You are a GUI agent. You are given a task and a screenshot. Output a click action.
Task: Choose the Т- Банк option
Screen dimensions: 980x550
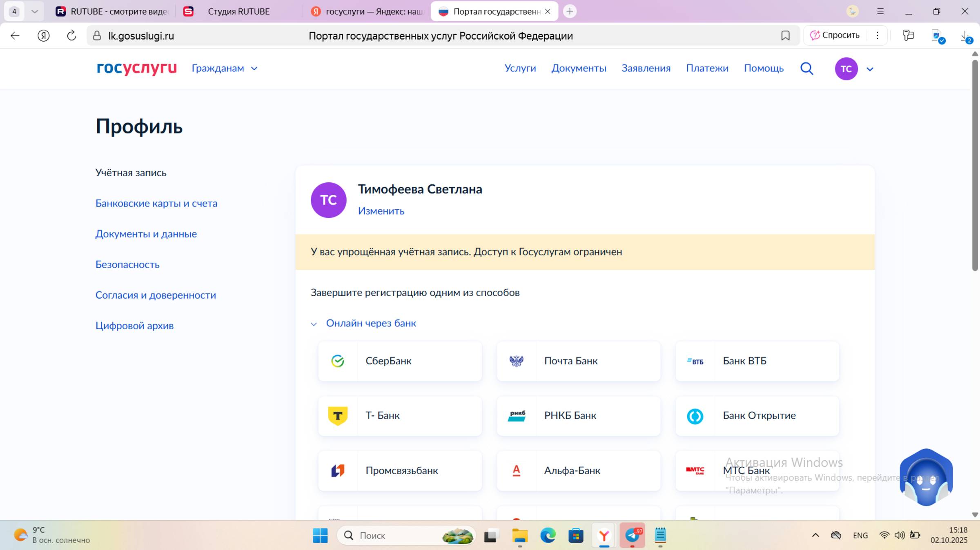click(400, 416)
